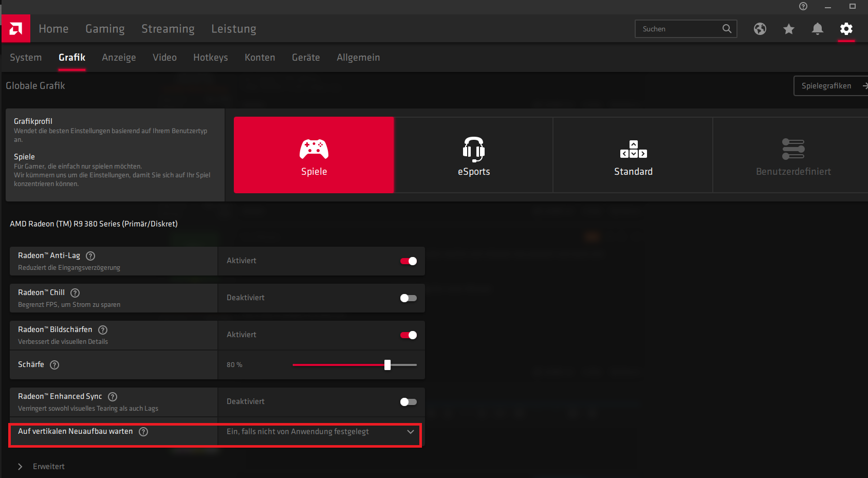Open the Home tab

pyautogui.click(x=53, y=29)
